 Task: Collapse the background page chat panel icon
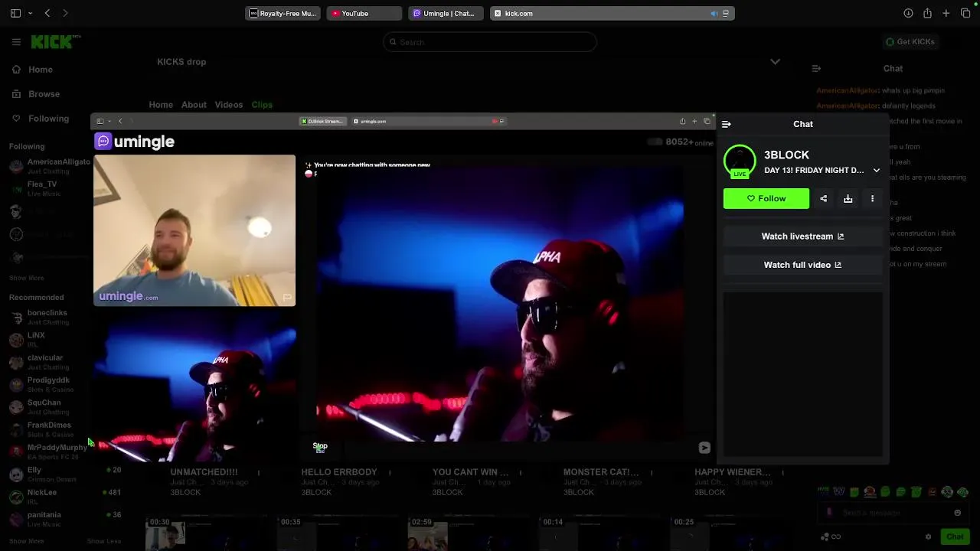point(816,68)
